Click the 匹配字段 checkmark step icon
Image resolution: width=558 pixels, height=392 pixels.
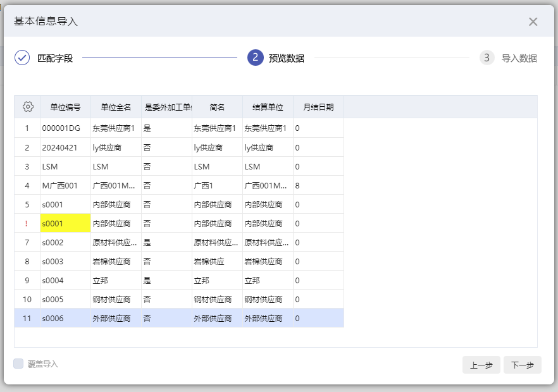22,58
